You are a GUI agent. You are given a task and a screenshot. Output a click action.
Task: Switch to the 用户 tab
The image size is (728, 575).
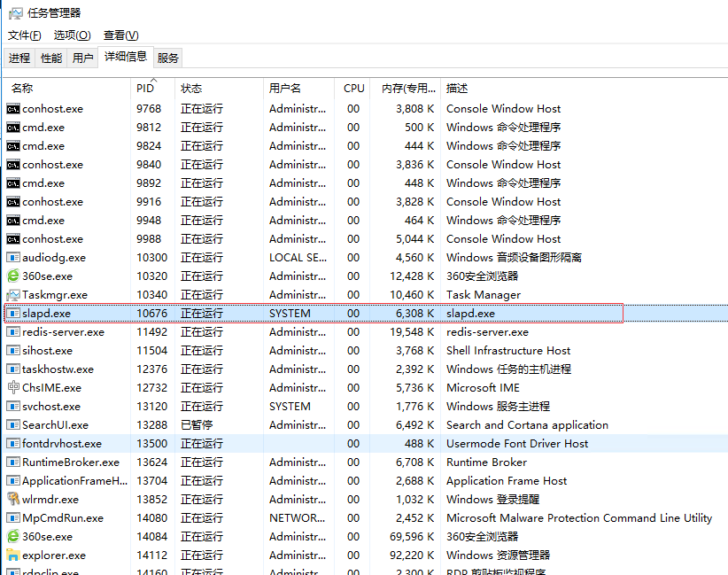pyautogui.click(x=81, y=58)
